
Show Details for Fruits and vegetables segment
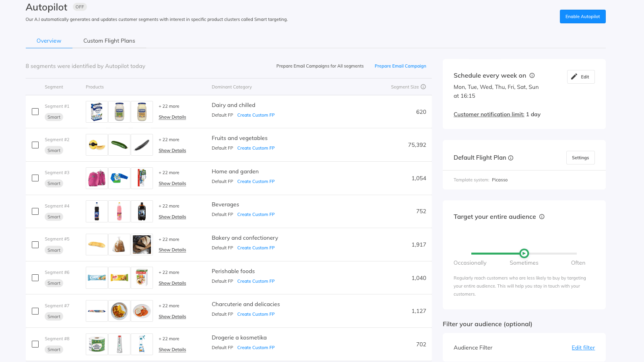(x=172, y=150)
